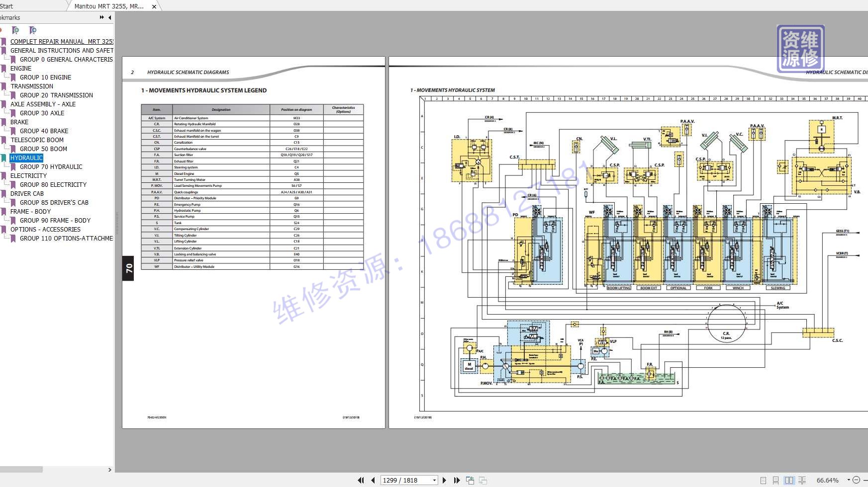Advance to the next page
Image resolution: width=868 pixels, height=487 pixels.
(x=444, y=480)
